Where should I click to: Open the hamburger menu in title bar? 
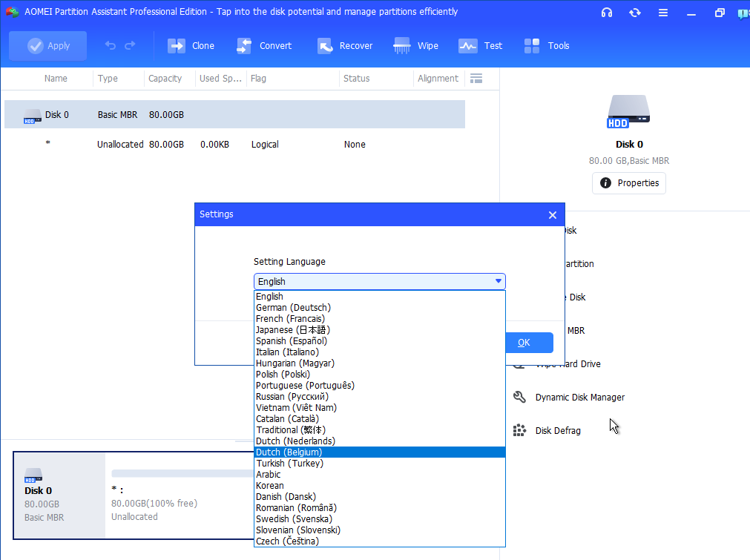662,13
